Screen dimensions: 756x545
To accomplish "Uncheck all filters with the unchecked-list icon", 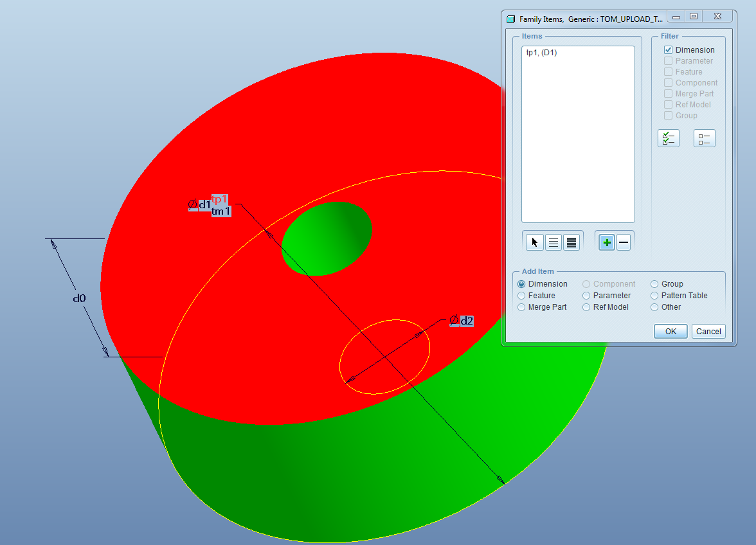I will [704, 138].
